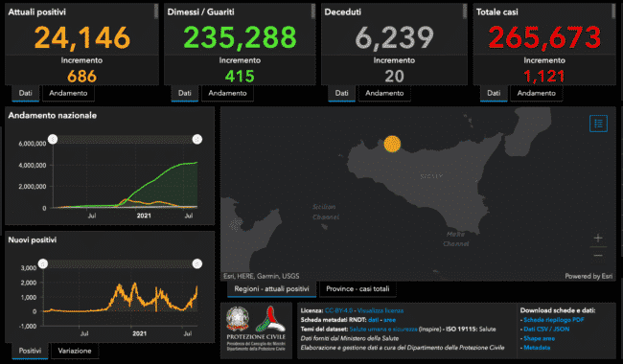Select the Dati tab under Deceduti

(x=342, y=93)
